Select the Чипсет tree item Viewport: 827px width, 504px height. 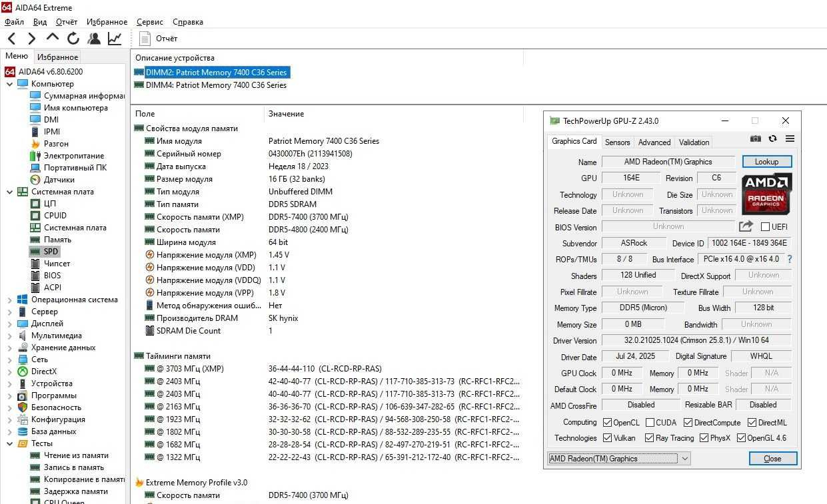(50, 264)
